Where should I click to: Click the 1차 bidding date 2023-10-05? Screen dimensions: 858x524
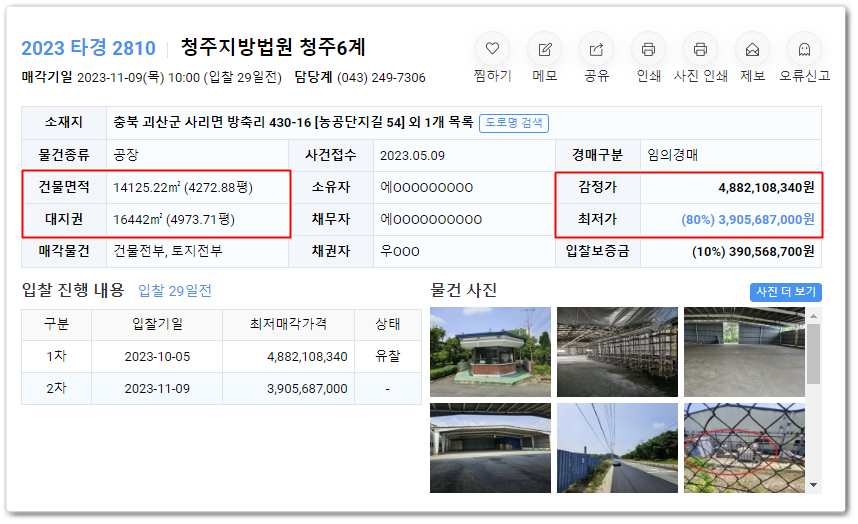pos(158,357)
